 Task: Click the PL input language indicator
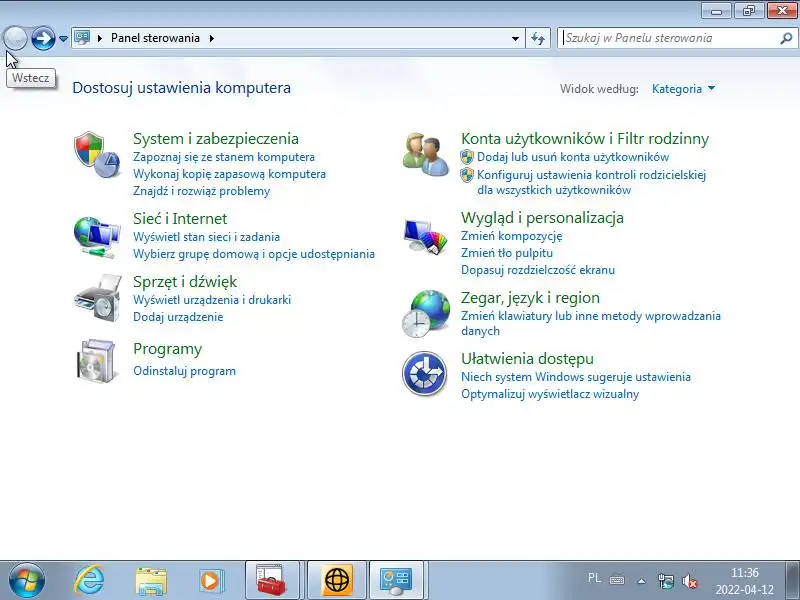click(594, 578)
